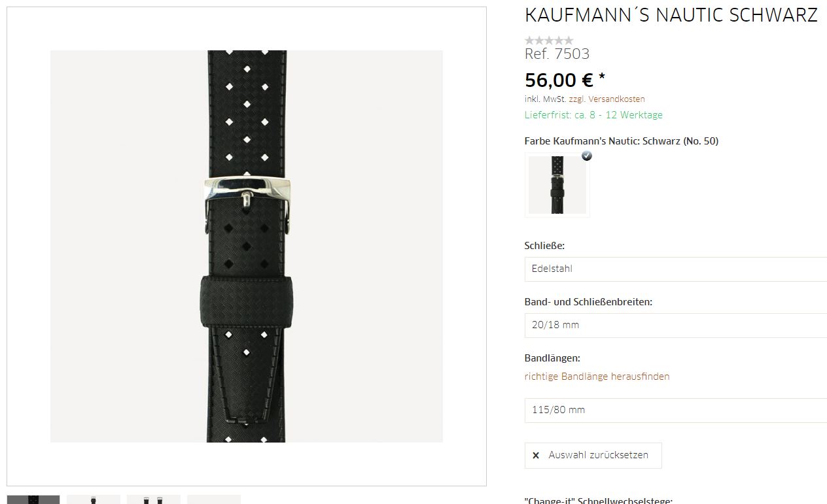Image resolution: width=827 pixels, height=504 pixels.
Task: Click the Lieferfrist ca. 8 - 12 Werktage text
Action: 593,115
